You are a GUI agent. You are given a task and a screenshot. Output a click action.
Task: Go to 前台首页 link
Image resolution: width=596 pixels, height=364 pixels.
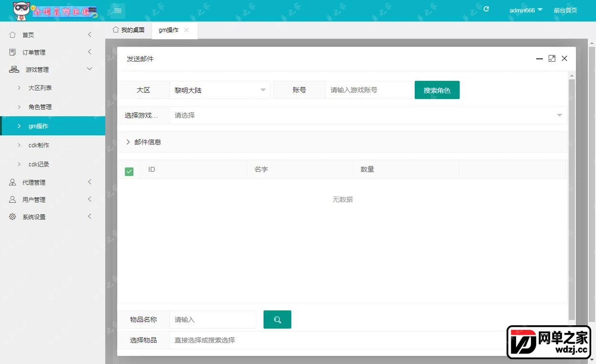(x=565, y=10)
